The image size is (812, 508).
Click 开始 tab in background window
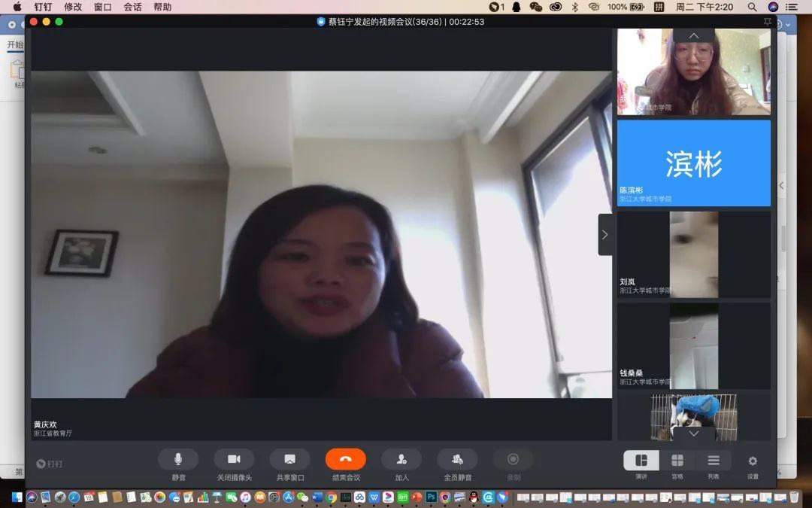coord(15,44)
